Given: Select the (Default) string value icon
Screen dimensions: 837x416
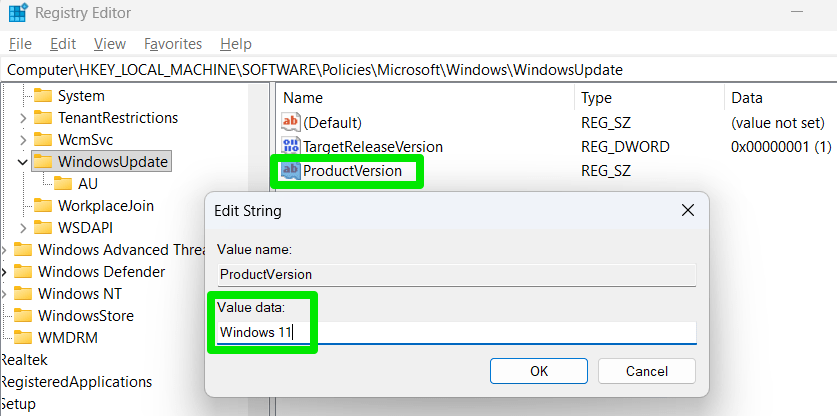Looking at the screenshot, I should point(291,122).
